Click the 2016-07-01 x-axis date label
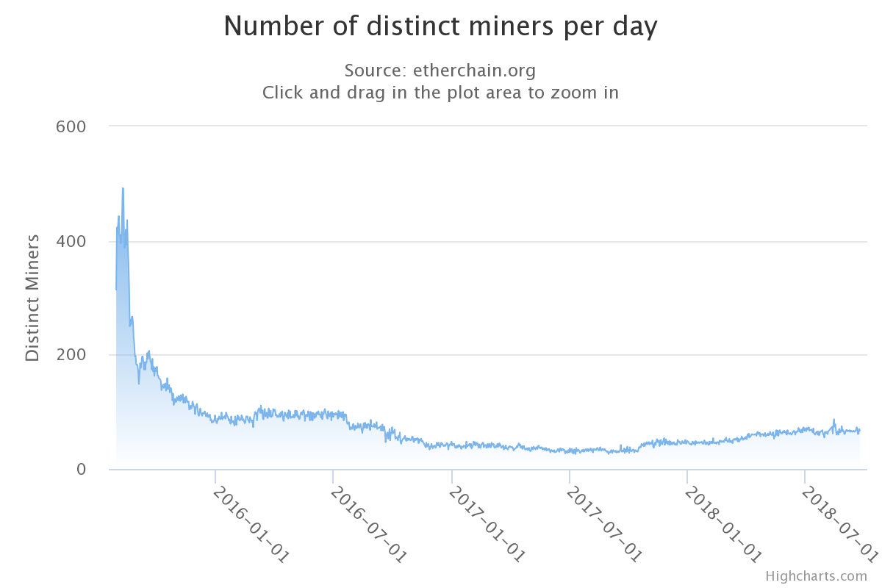882x588 pixels. [368, 524]
